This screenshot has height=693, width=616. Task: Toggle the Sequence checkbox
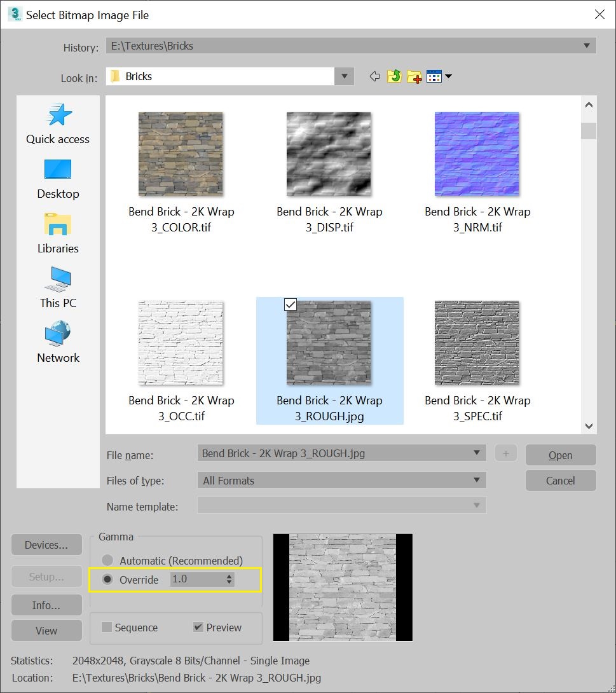tap(106, 628)
